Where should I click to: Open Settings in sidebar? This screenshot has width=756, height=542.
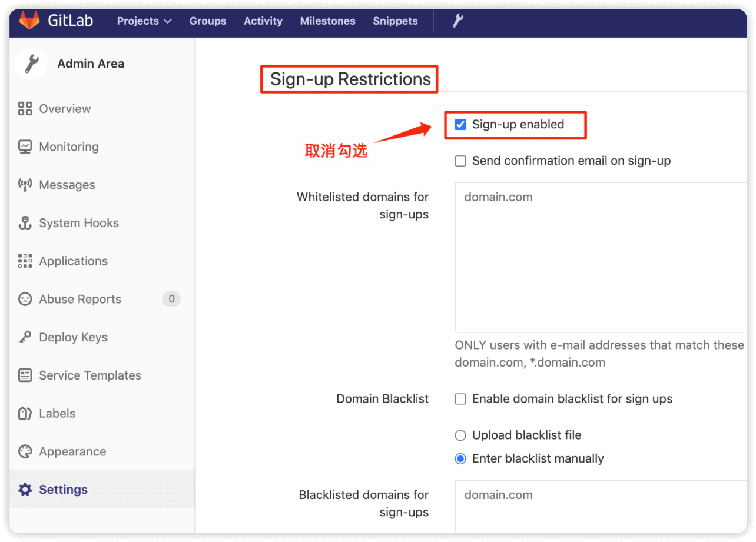[102, 490]
